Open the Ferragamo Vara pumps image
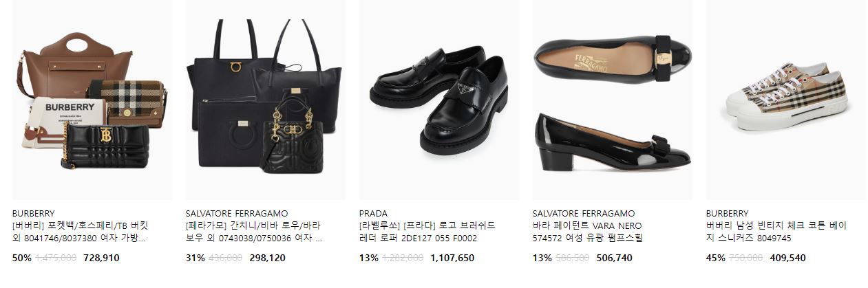The image size is (868, 288). pos(613,100)
